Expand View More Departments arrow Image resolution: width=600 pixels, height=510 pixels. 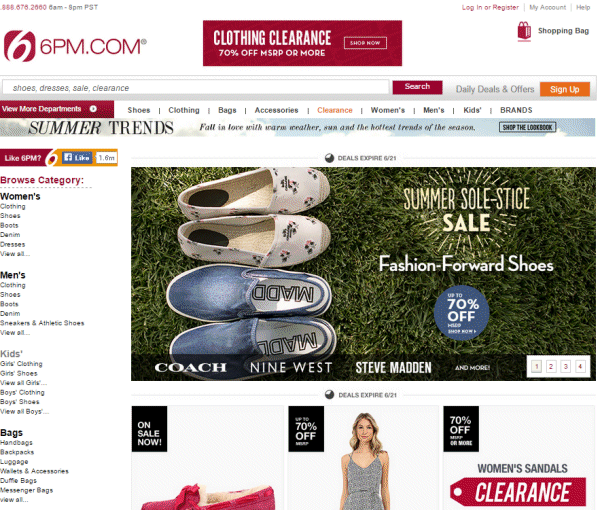[x=93, y=109]
